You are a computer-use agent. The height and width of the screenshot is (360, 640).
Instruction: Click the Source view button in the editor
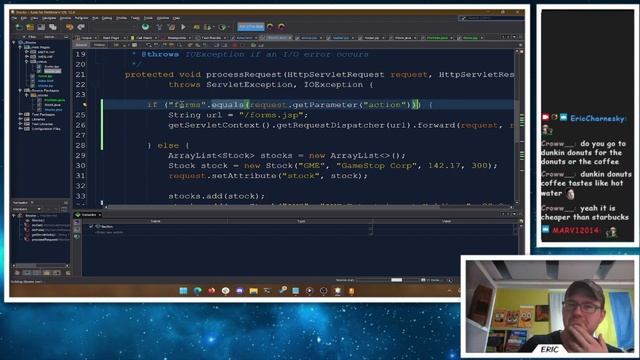[81, 45]
